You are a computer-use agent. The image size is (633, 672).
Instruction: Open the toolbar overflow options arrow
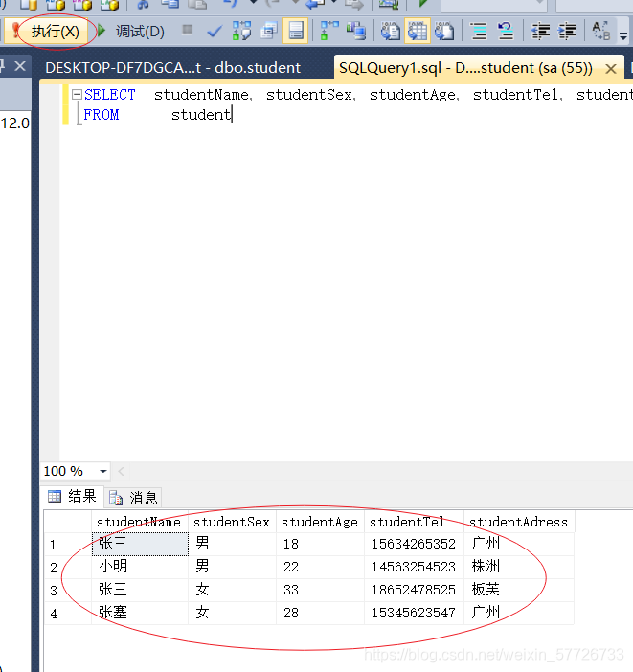[623, 36]
